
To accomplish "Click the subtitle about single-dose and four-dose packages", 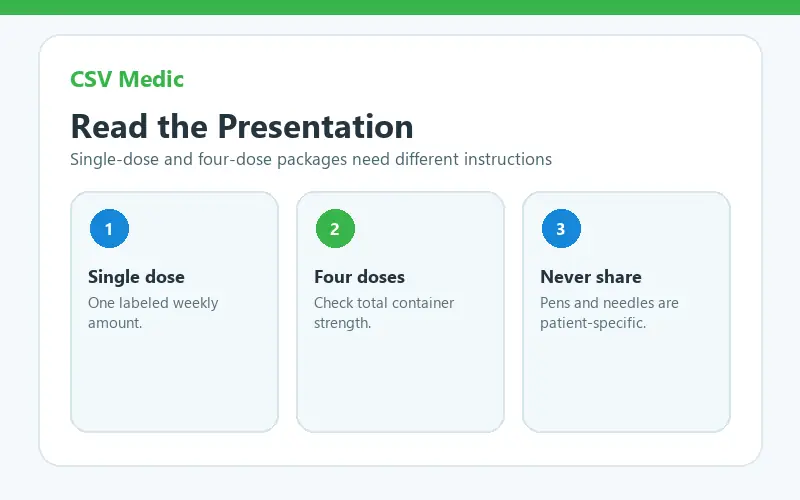I will [x=311, y=159].
